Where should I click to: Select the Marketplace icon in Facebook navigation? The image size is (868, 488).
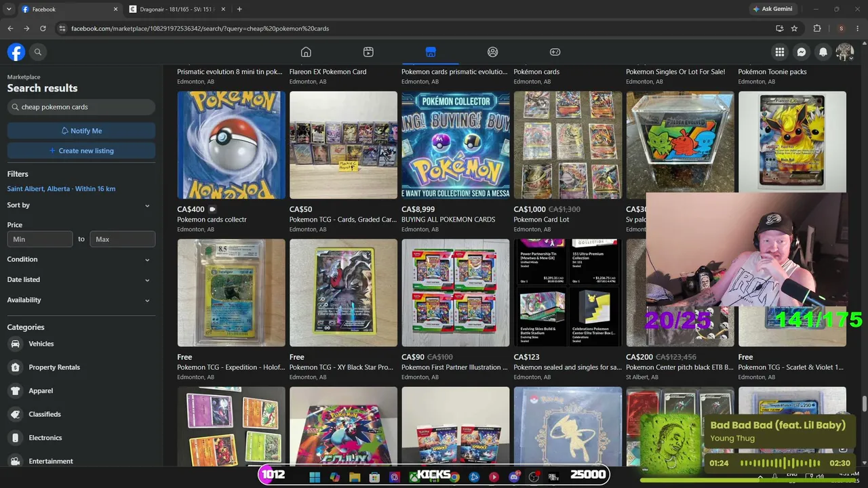[431, 52]
